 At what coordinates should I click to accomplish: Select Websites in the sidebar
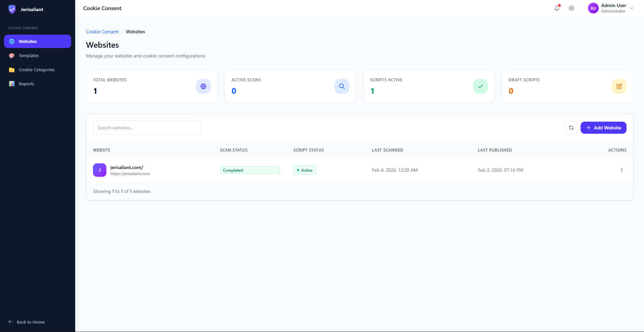point(28,42)
